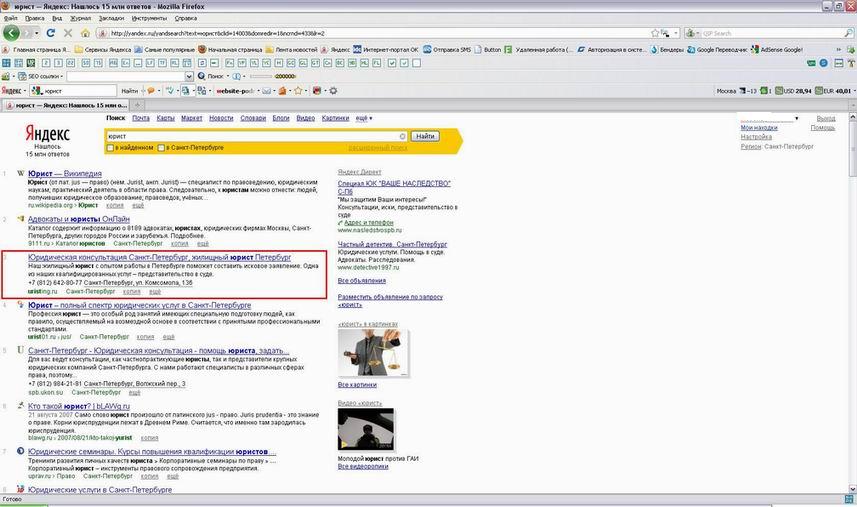This screenshot has width=857, height=507.
Task: Focus the QIP Search input field
Action: coord(772,33)
